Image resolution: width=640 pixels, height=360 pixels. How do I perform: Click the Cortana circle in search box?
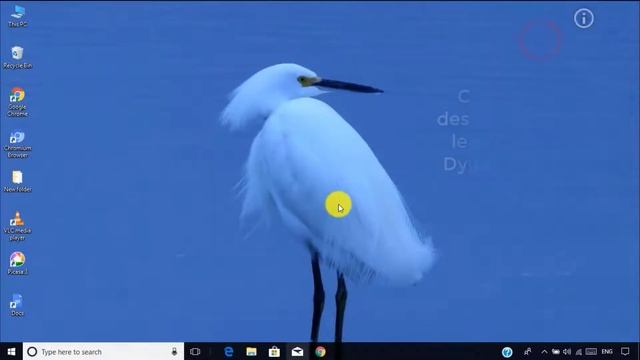[32, 351]
